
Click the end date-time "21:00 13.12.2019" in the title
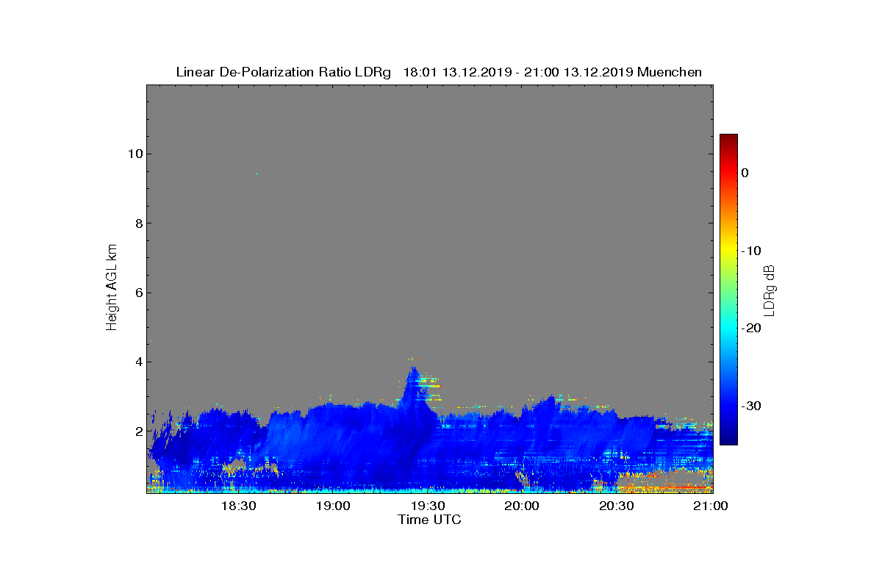pyautogui.click(x=579, y=72)
